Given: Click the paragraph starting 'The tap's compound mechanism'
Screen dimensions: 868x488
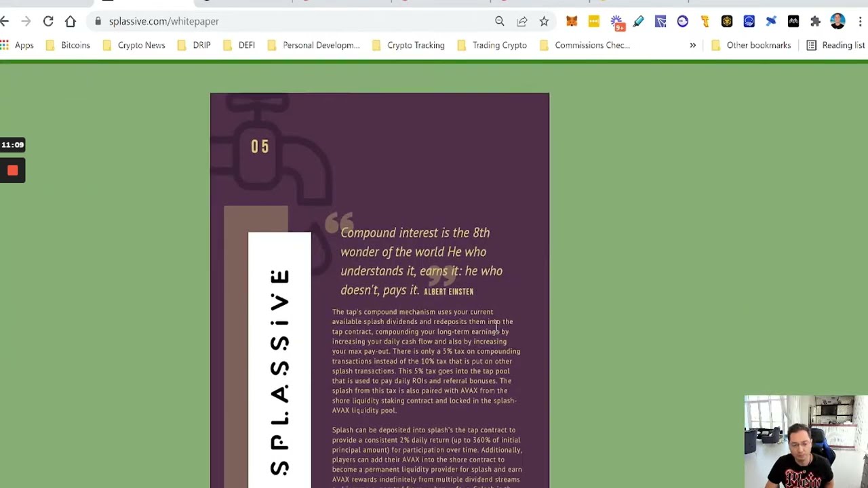Looking at the screenshot, I should click(x=426, y=361).
